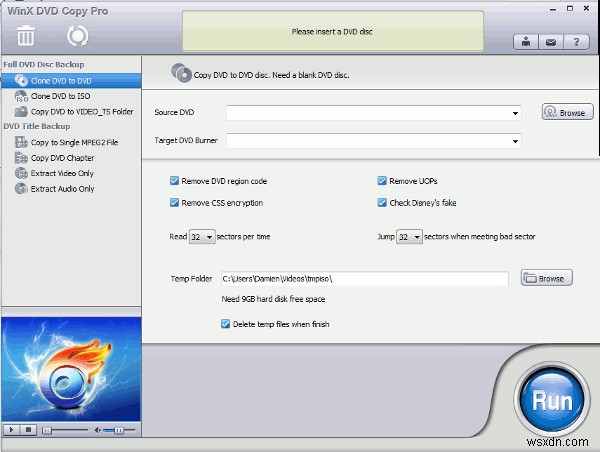The image size is (600, 452).
Task: Click the Full DVD Disc Backup heading
Action: click(44, 64)
